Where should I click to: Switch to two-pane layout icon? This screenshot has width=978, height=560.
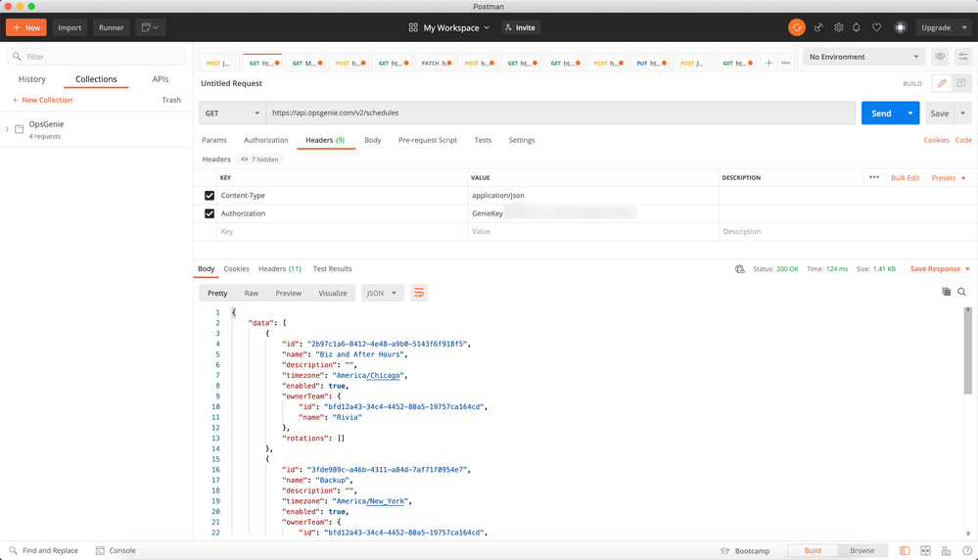coord(925,550)
